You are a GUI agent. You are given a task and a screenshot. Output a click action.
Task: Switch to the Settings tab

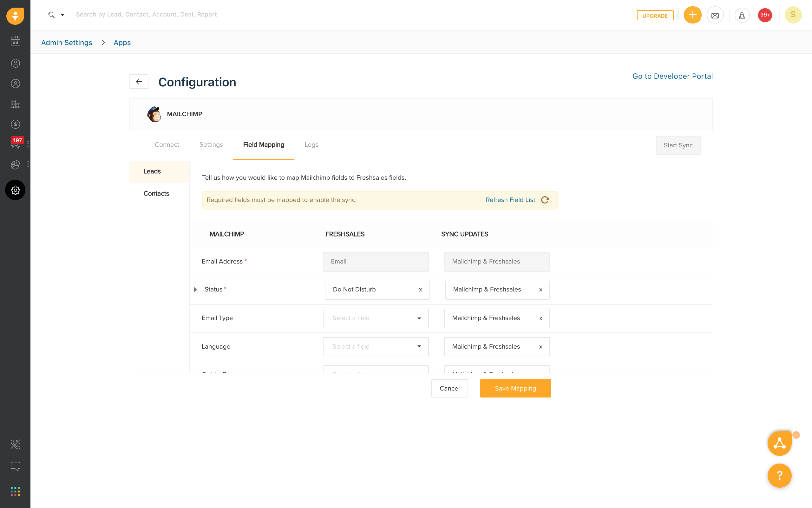211,145
